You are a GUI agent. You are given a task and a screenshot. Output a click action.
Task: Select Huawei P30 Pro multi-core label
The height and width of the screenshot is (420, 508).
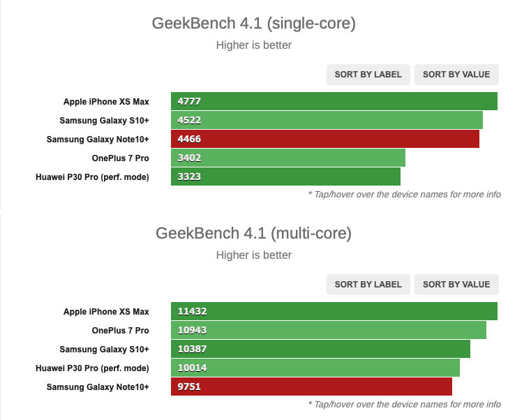92,368
